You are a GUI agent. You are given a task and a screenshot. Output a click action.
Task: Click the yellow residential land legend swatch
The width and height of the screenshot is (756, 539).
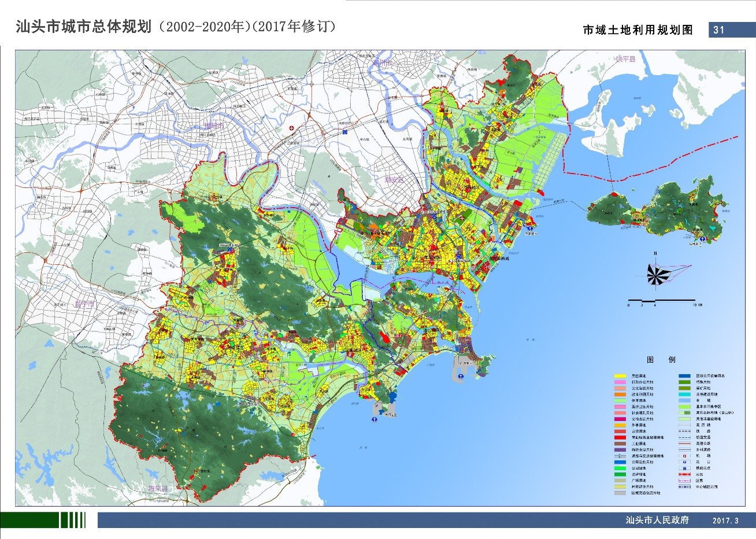click(620, 376)
